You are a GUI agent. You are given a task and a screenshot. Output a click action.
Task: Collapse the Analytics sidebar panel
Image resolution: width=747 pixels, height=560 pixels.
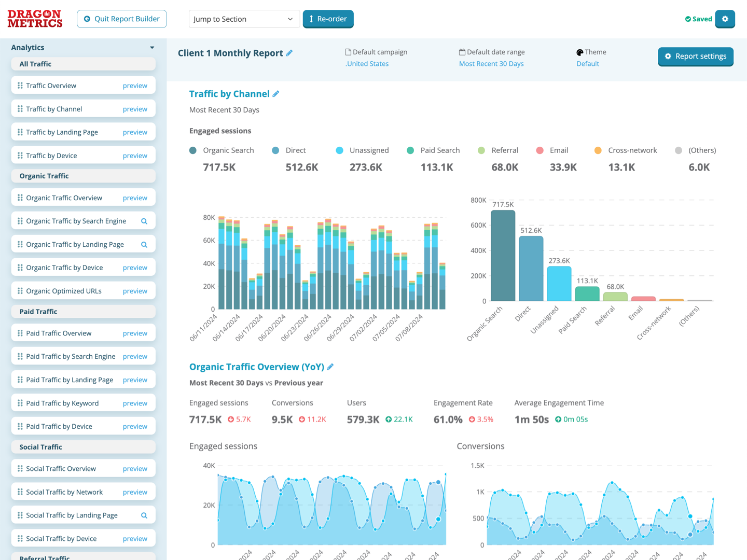pos(152,48)
